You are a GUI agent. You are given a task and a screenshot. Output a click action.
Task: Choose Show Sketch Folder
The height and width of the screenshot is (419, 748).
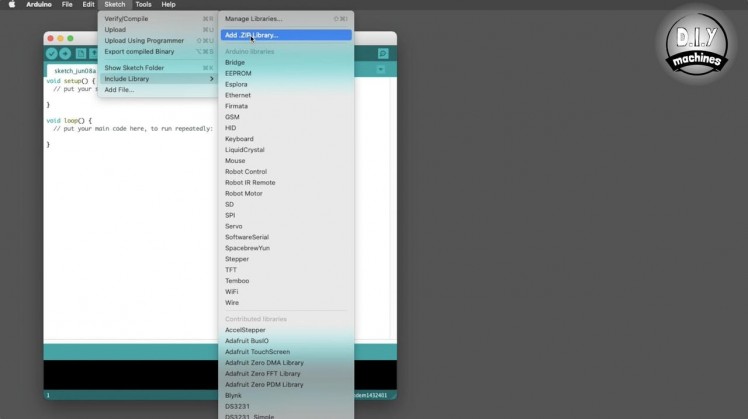pos(158,68)
